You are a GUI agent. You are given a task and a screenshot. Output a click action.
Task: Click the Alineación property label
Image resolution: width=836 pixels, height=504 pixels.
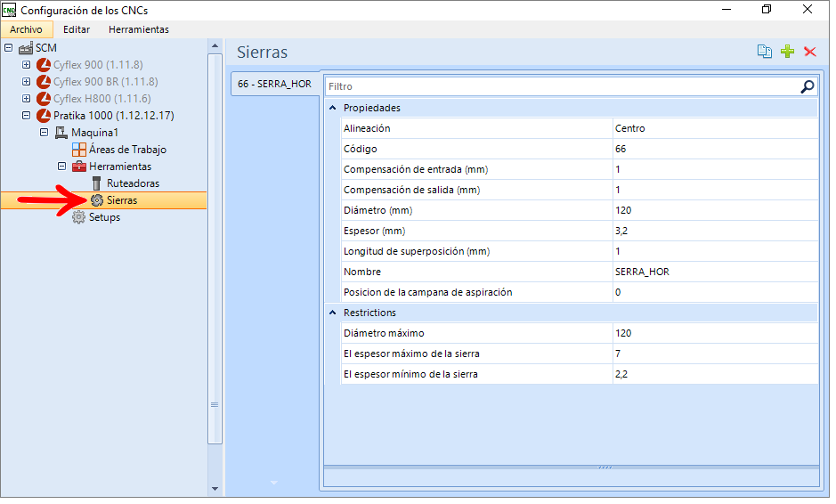coord(367,128)
